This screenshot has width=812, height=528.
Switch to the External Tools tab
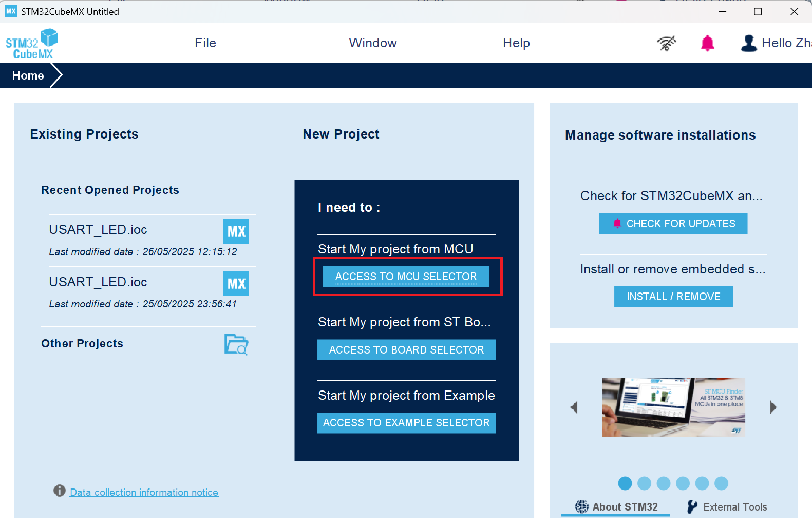(727, 507)
